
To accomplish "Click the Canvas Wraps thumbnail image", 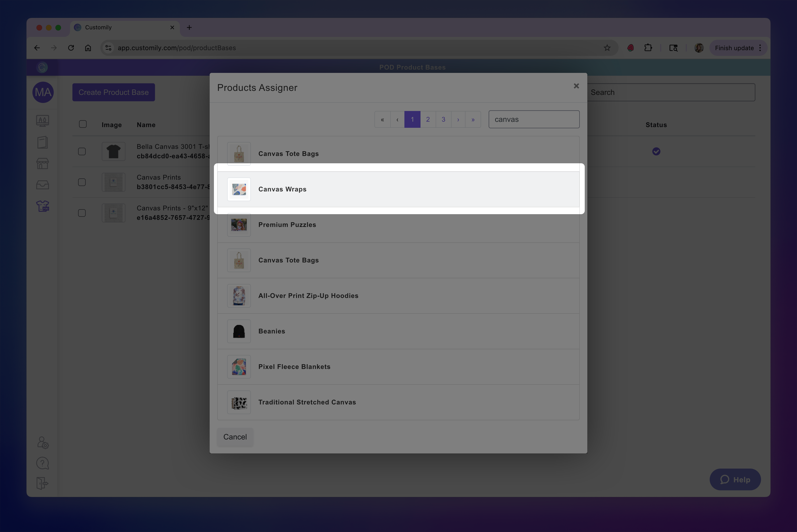I will (x=239, y=189).
